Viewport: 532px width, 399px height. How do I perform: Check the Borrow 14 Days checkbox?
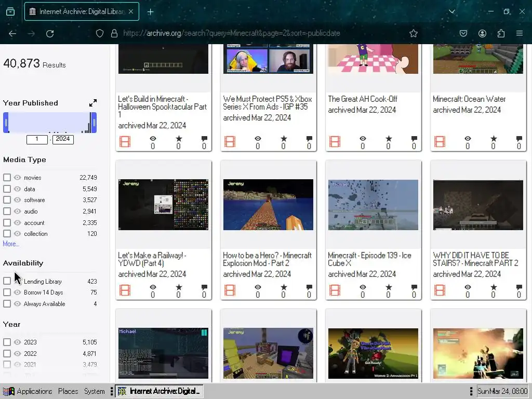point(7,292)
